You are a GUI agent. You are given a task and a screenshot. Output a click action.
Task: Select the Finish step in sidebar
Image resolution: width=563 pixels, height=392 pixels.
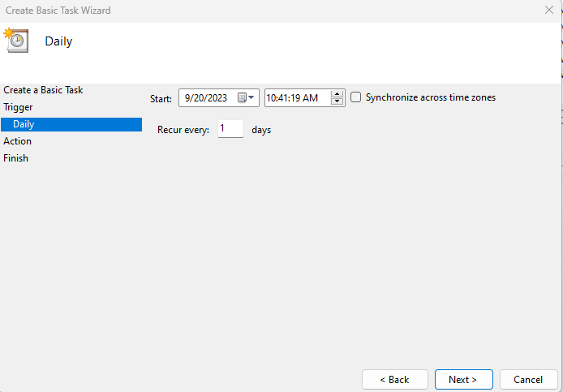click(x=15, y=158)
